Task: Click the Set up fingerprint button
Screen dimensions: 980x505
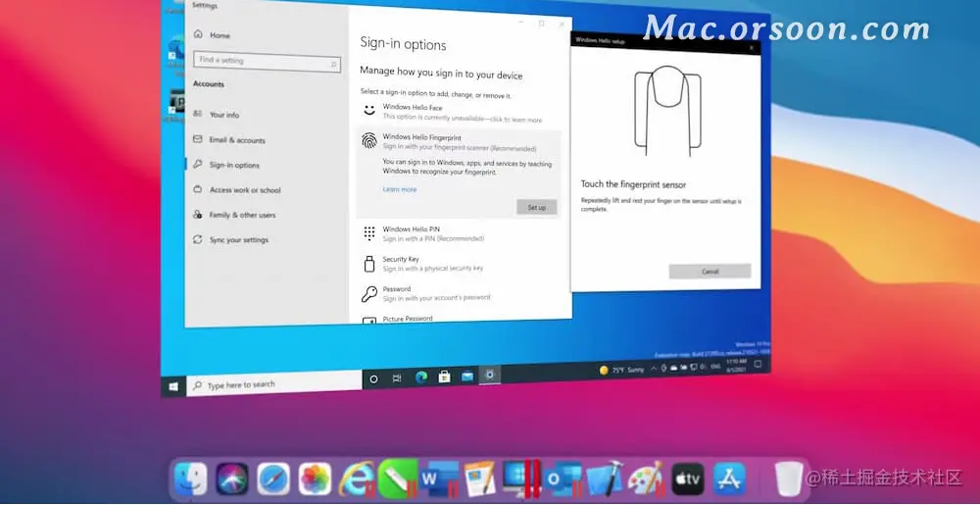Action: click(537, 208)
